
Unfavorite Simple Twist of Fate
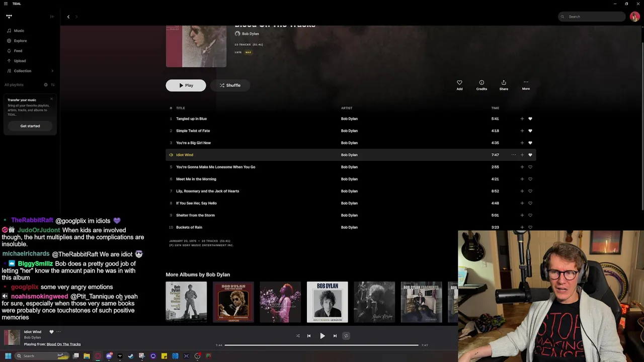click(530, 131)
